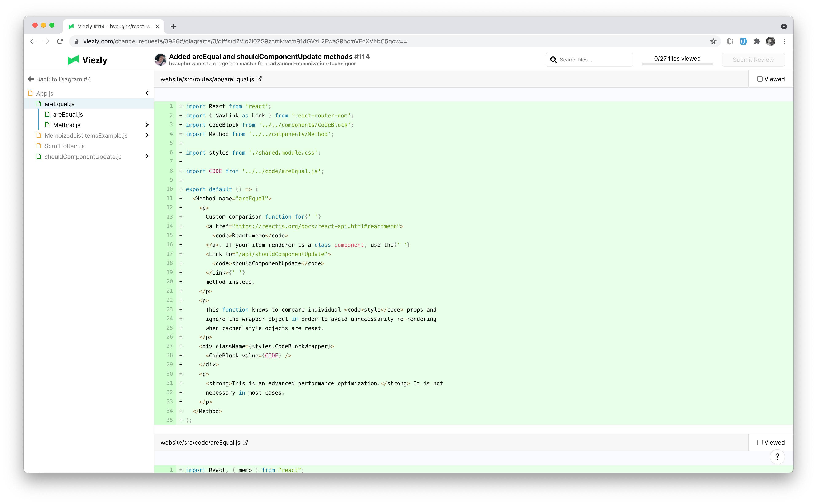817x504 pixels.
Task: Click bvaughn's author avatar
Action: tap(160, 60)
